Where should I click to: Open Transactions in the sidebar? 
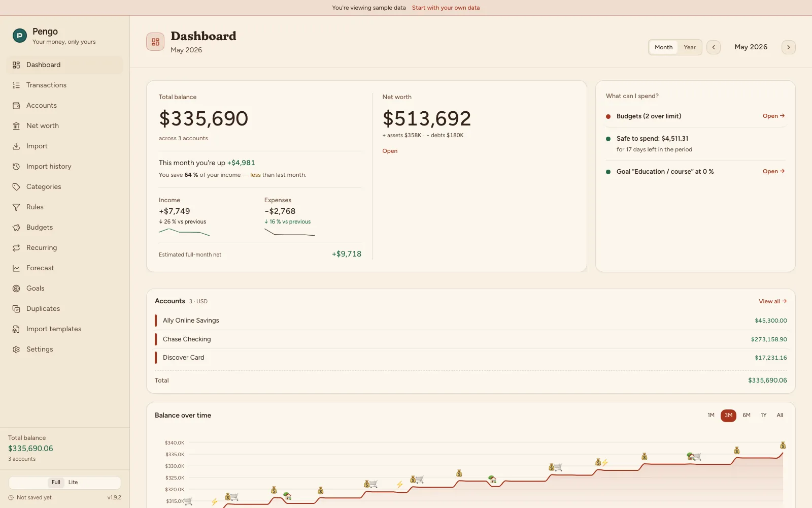[x=64, y=85]
